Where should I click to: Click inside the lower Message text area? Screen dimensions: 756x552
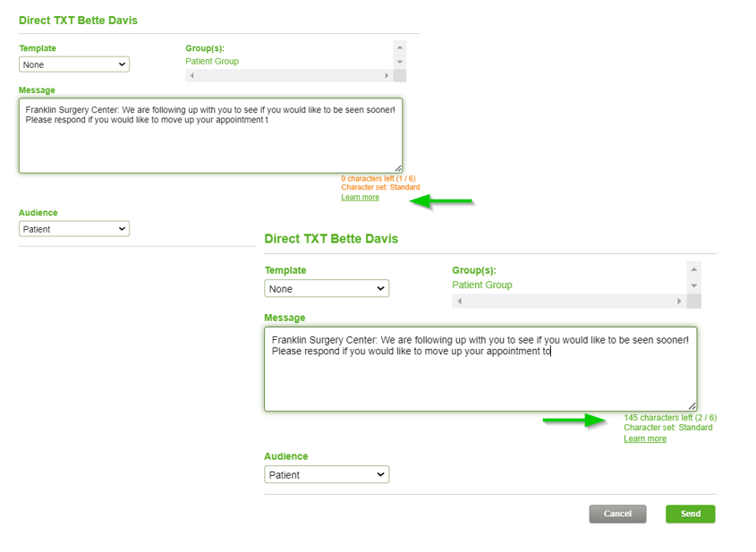point(480,369)
